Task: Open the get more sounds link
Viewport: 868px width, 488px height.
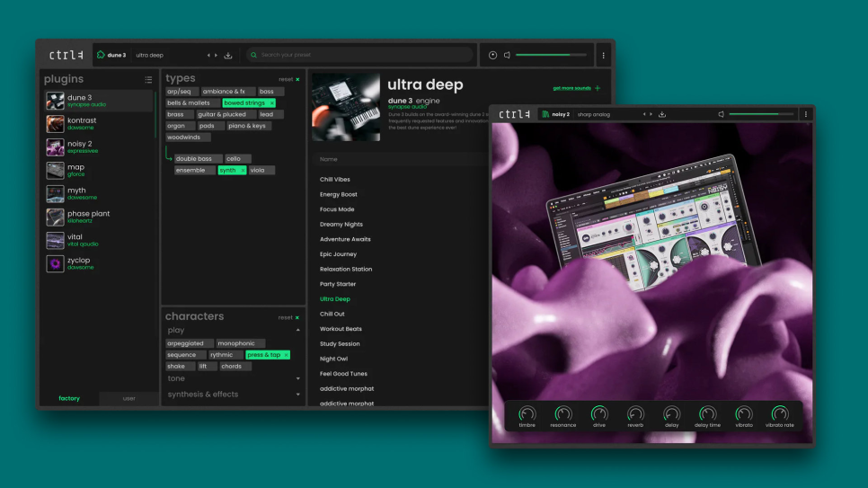Action: 576,88
